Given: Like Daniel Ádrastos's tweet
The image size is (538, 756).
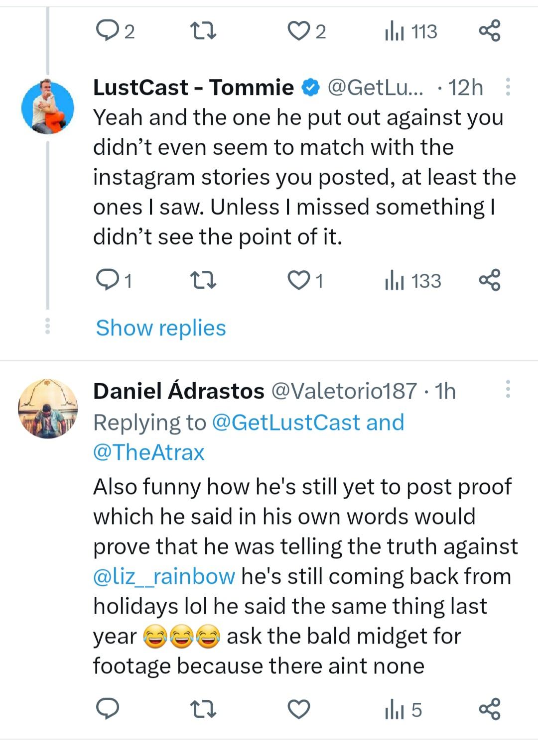Looking at the screenshot, I should pyautogui.click(x=299, y=709).
